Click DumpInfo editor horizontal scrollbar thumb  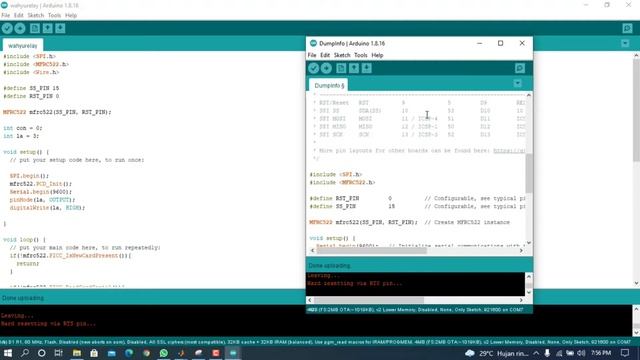click(371, 250)
